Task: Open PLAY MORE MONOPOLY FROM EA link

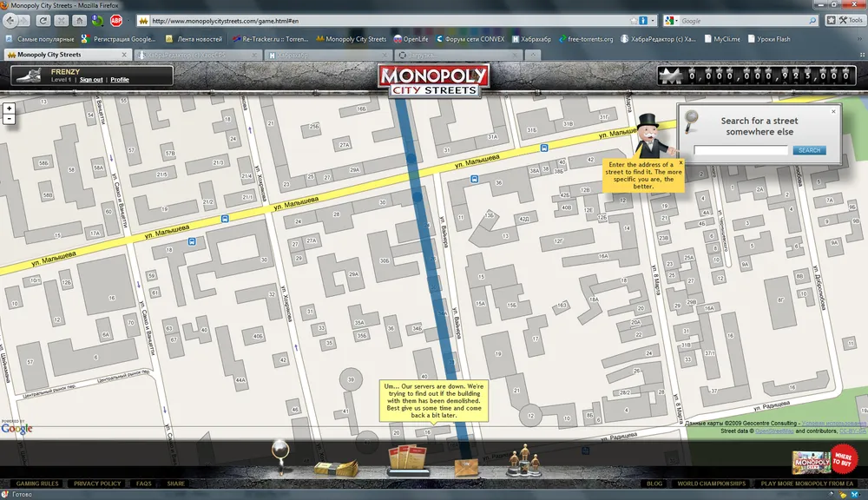Action: (x=806, y=484)
